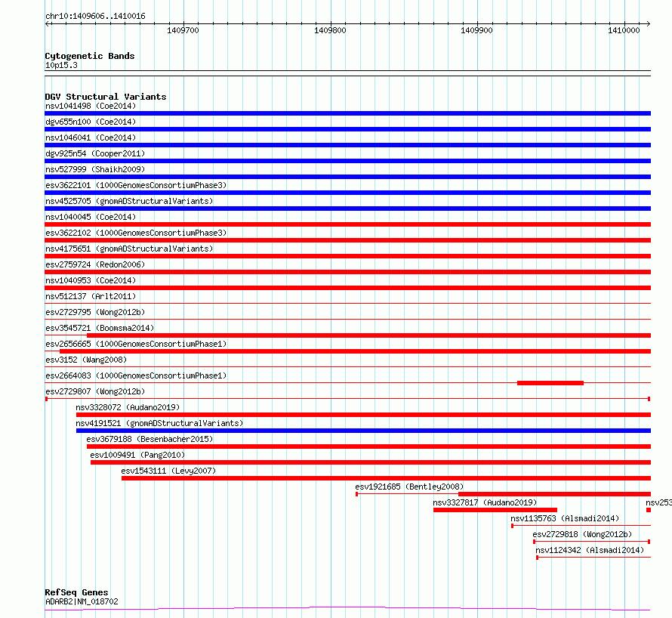Screen dimensions: 672x618
Task: Click ruler position 1409700
Action: click(x=183, y=30)
